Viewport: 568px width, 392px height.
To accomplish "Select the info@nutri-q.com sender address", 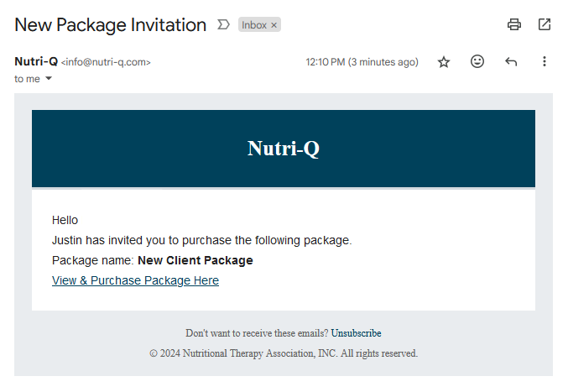I will click(106, 62).
